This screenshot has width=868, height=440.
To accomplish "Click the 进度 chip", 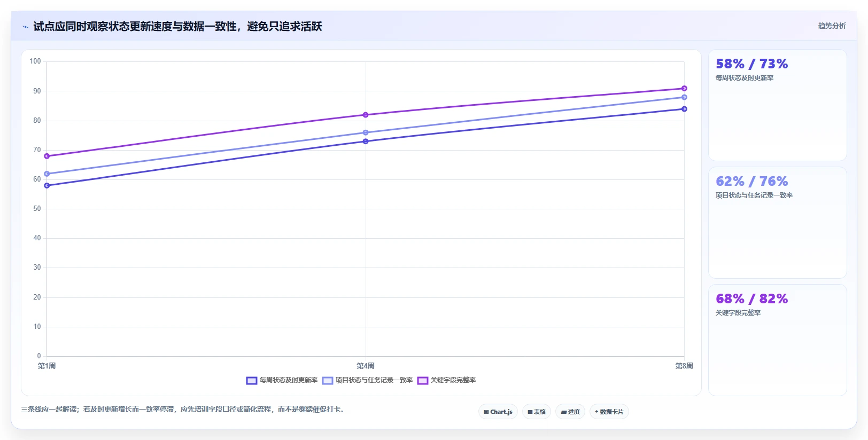I will point(570,412).
